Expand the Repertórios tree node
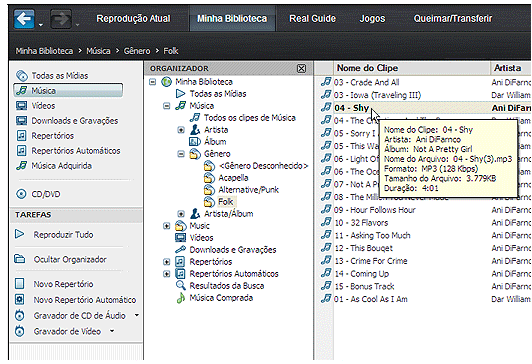The image size is (532, 364). click(167, 262)
